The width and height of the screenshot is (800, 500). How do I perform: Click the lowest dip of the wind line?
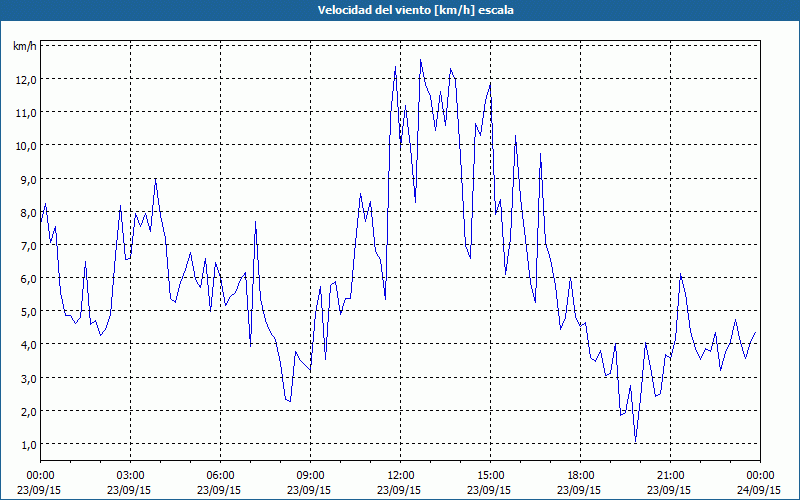(635, 440)
